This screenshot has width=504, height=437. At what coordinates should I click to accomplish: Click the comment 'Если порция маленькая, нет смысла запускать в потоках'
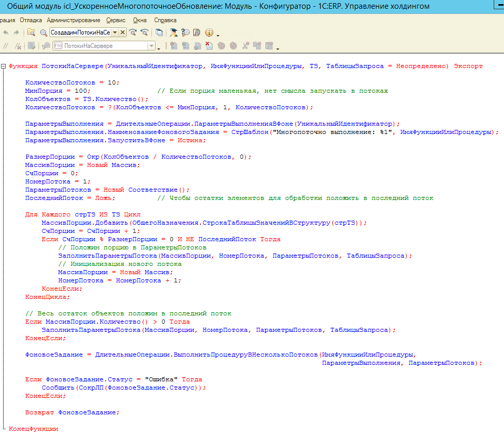pos(273,91)
